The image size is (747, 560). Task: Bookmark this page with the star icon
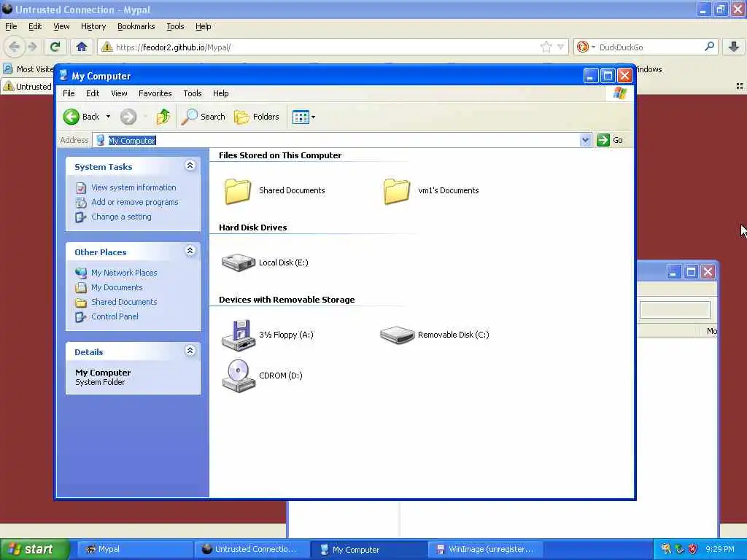tap(546, 47)
